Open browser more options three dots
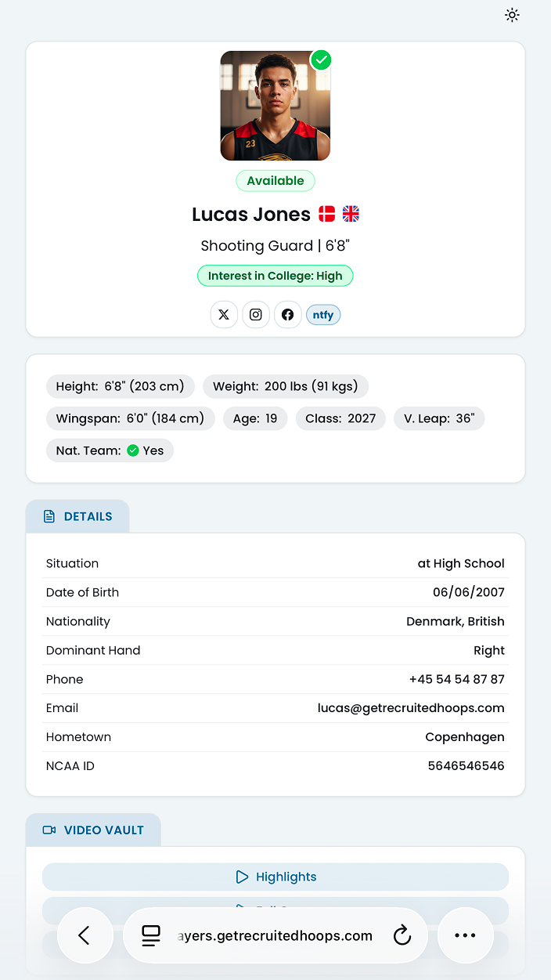The image size is (551, 980). point(466,935)
